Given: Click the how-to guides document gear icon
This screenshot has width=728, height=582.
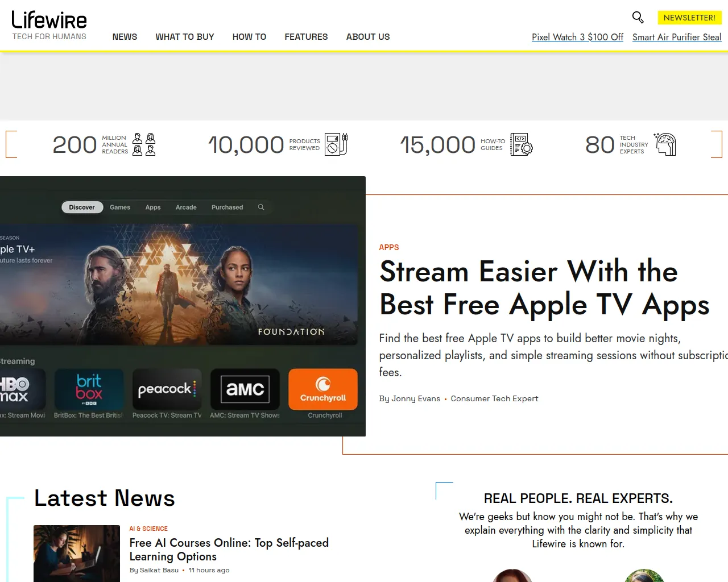Looking at the screenshot, I should tap(521, 144).
